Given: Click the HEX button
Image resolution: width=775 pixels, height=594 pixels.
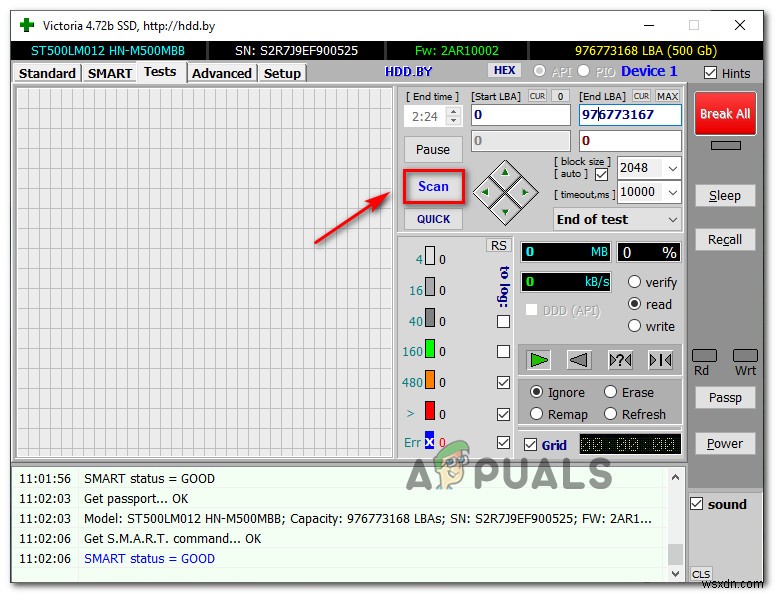Looking at the screenshot, I should click(504, 70).
